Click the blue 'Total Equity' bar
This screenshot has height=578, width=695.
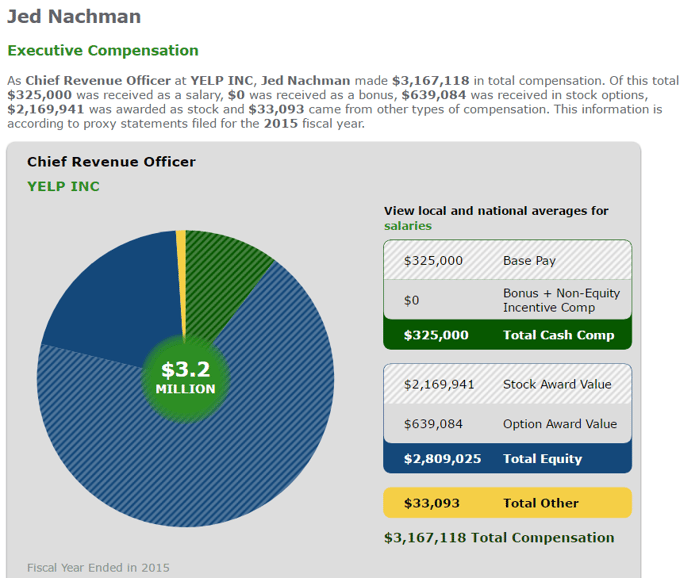[508, 458]
